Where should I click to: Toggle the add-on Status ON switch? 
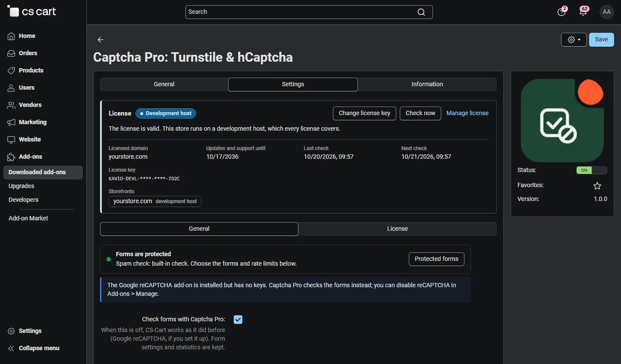point(592,170)
